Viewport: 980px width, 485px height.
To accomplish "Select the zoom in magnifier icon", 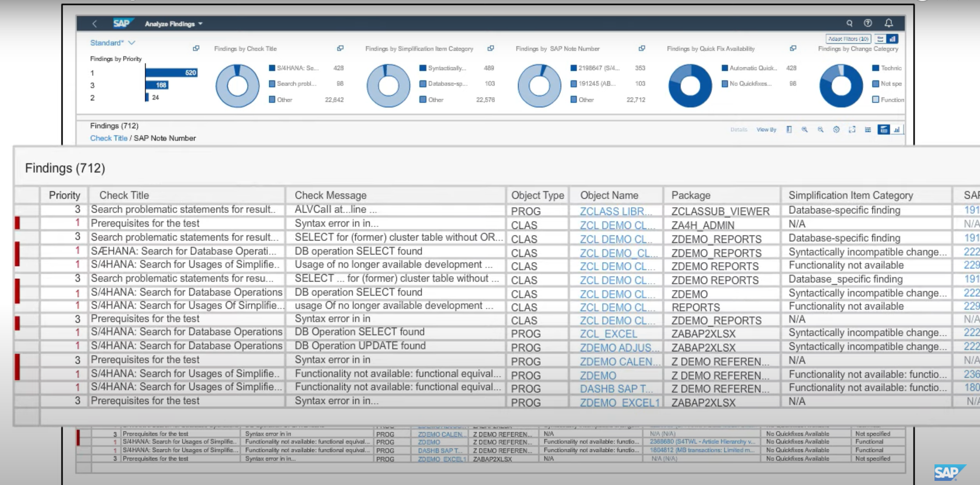I will click(x=805, y=130).
